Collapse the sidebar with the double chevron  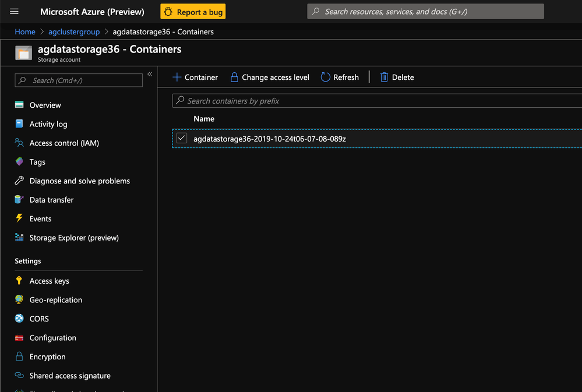(x=150, y=74)
